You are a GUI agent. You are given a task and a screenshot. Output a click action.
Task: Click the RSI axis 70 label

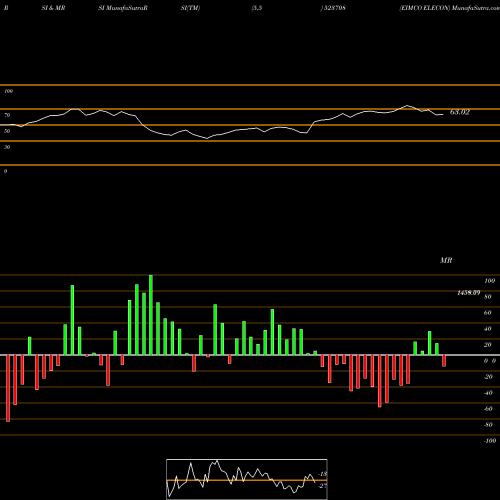[7, 115]
